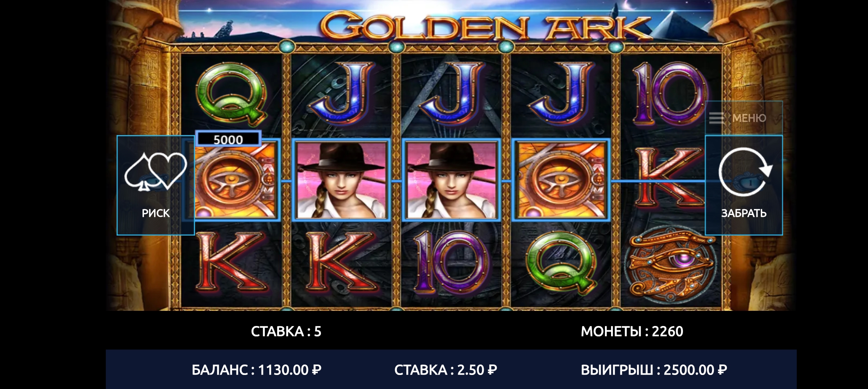
Task: Click the spade and heart card icon
Action: 156,171
